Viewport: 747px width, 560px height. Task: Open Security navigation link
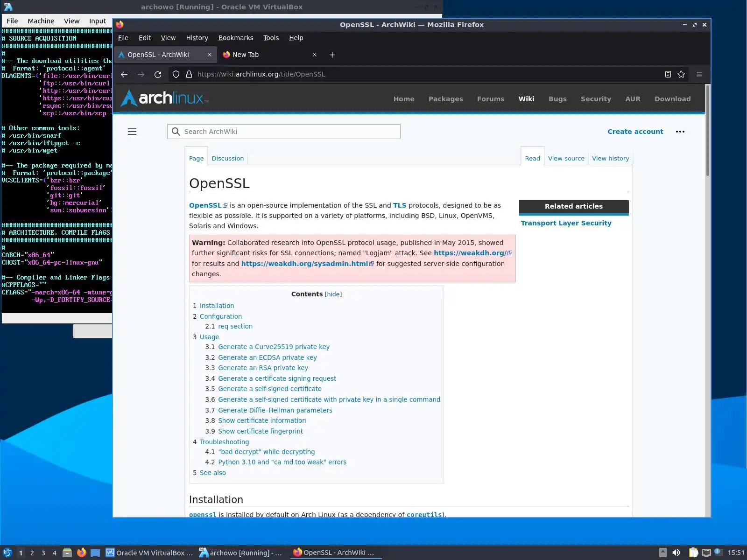pyautogui.click(x=596, y=99)
